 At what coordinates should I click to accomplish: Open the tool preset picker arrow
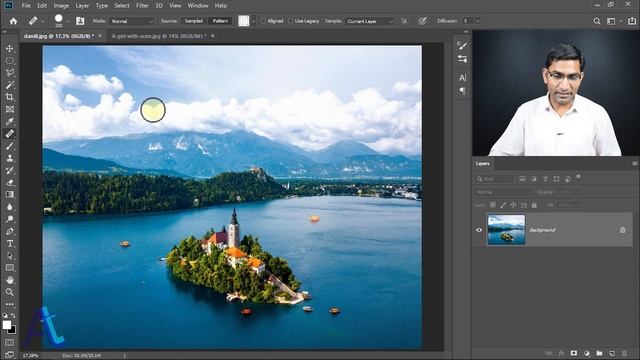click(x=43, y=21)
